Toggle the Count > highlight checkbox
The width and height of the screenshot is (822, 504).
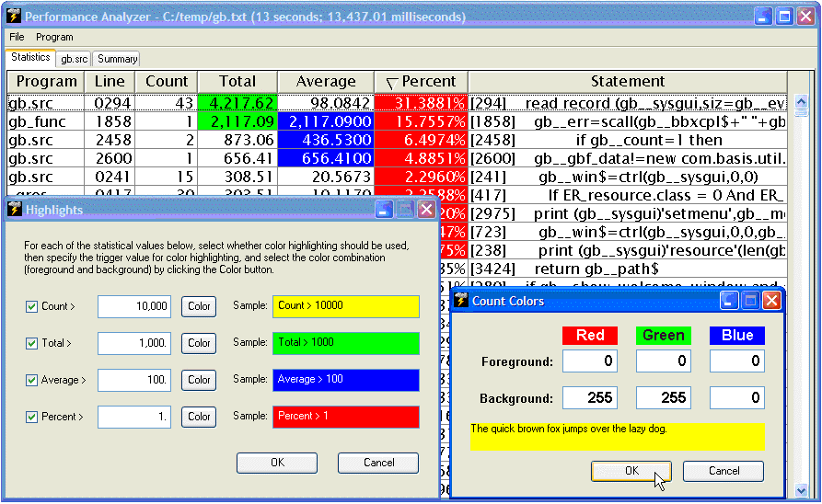point(32,306)
